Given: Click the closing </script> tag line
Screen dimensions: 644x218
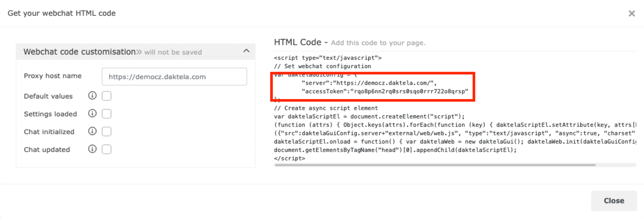Looking at the screenshot, I should [289, 158].
